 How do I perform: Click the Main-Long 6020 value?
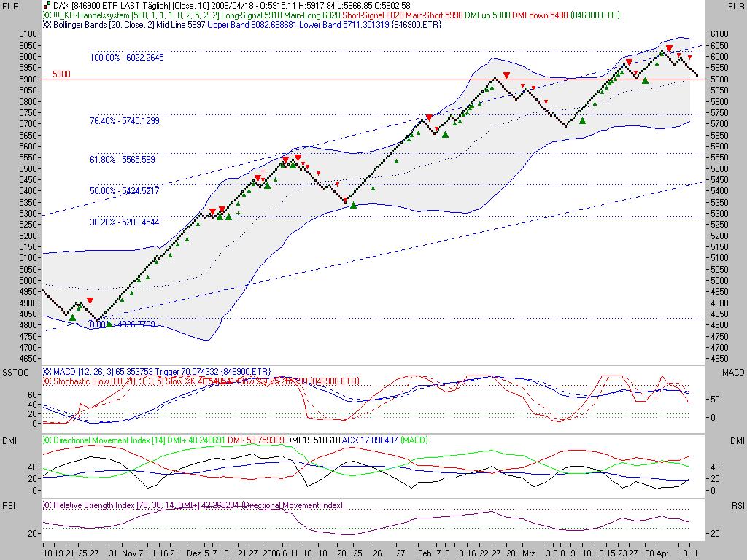[x=312, y=15]
